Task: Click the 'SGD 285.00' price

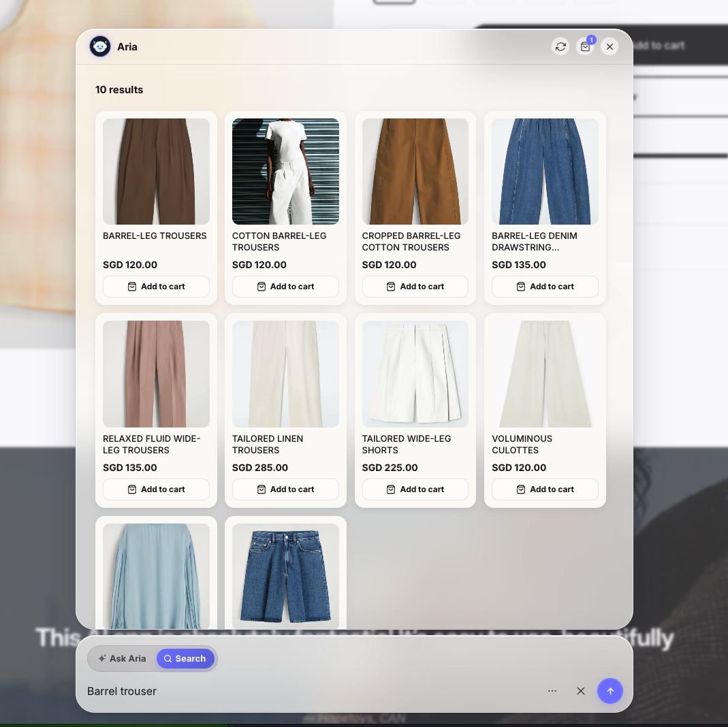Action: click(260, 468)
